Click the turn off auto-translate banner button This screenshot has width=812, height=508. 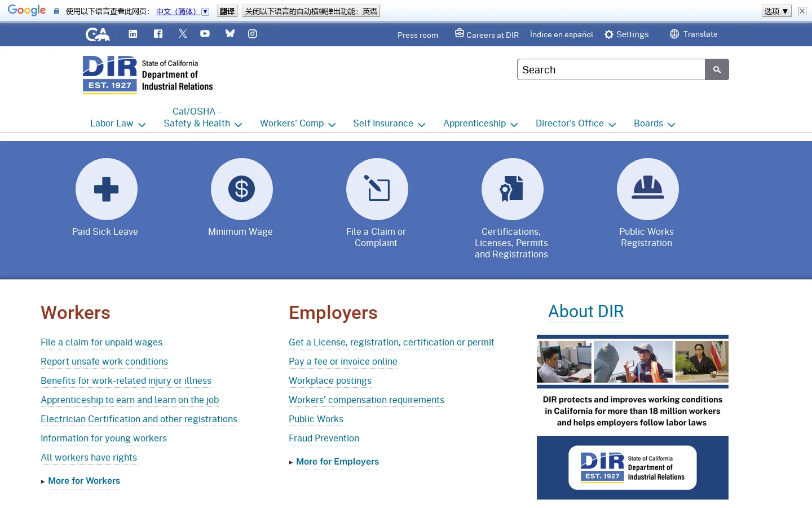coord(311,11)
